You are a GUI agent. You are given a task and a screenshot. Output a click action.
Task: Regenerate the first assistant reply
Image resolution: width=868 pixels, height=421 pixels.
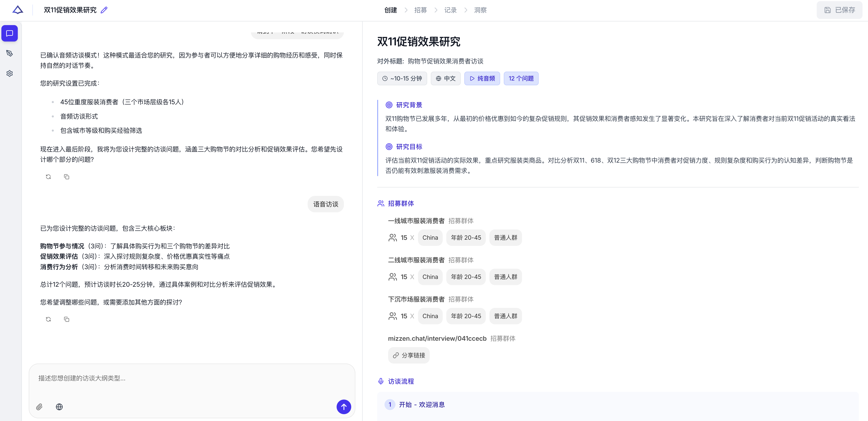tap(48, 177)
